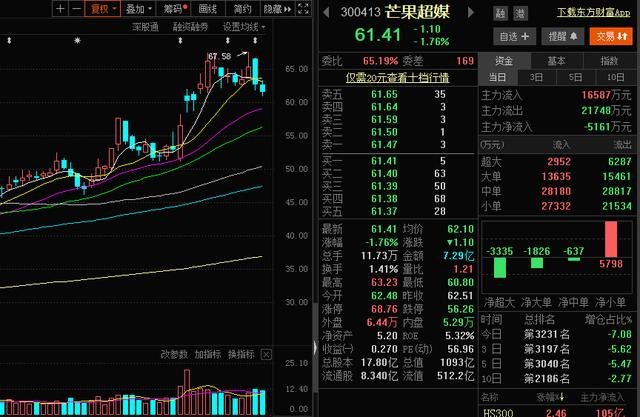Screen dimensions: 640x417
Task: Click the 涨幅 column sort header
Action: point(550,397)
